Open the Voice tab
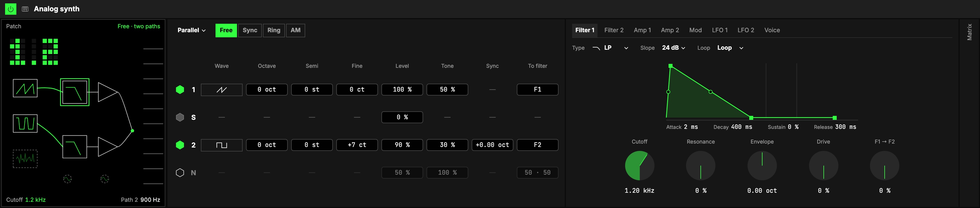Viewport: 980px width, 208px height. pos(772,30)
